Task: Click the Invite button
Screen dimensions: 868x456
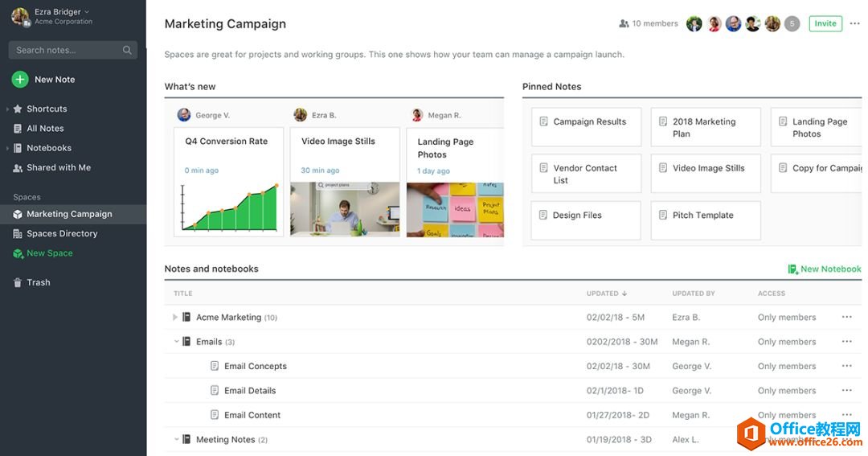Action: [825, 23]
